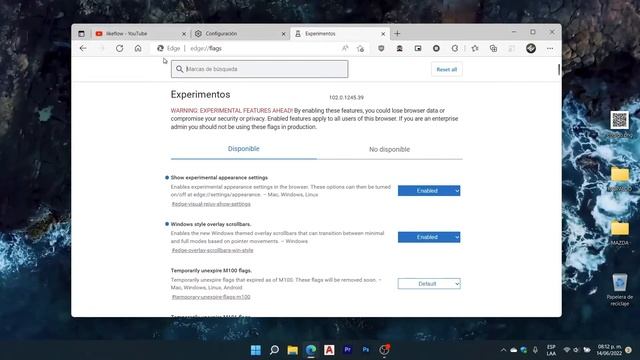
Task: Click the Show experimental appearance settings title
Action: 219,178
